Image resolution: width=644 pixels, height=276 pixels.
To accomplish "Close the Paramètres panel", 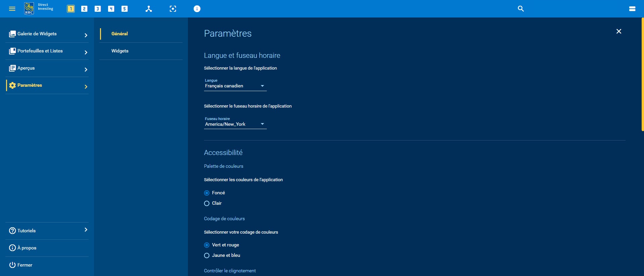I will pyautogui.click(x=618, y=31).
